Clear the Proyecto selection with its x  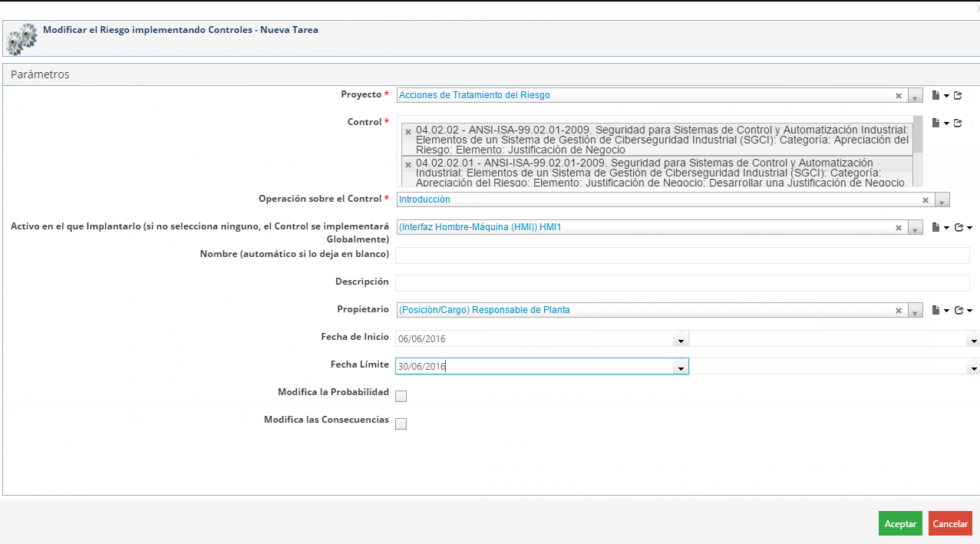pyautogui.click(x=899, y=96)
